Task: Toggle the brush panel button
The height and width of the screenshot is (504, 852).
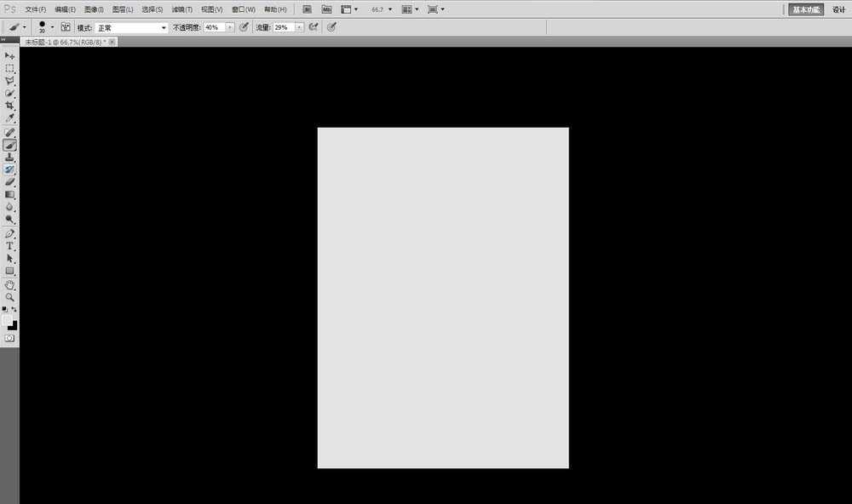Action: click(x=66, y=27)
